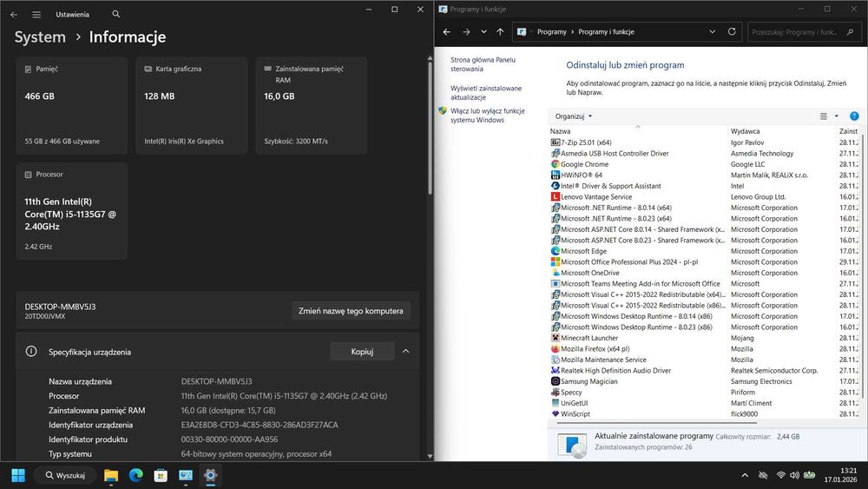Viewport: 868px width, 489px height.
Task: Select Google Chrome in the program list
Action: (584, 164)
